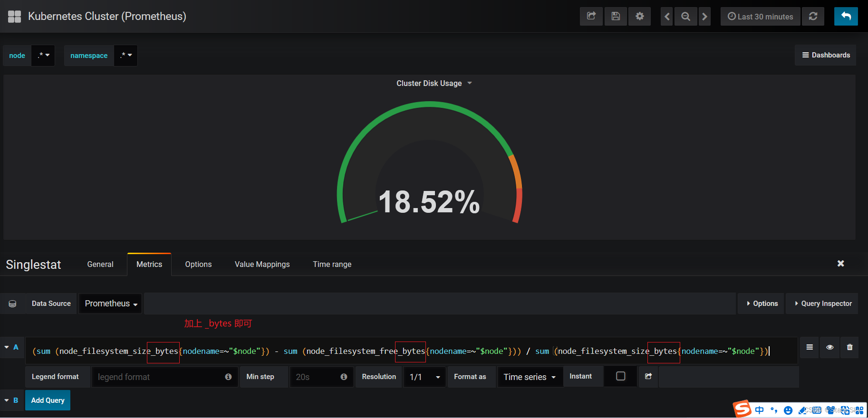
Task: Click the IME punctuation toggle icon
Action: [774, 410]
